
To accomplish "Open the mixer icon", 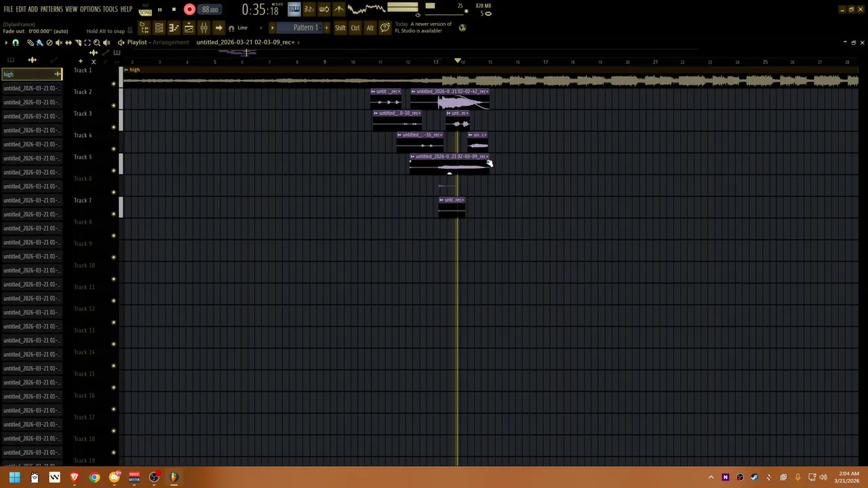I will click(203, 28).
